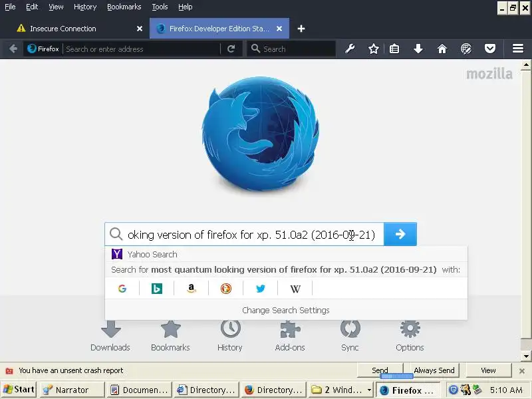Open the Edit menu
Viewport: 532px width, 399px height.
click(x=32, y=7)
